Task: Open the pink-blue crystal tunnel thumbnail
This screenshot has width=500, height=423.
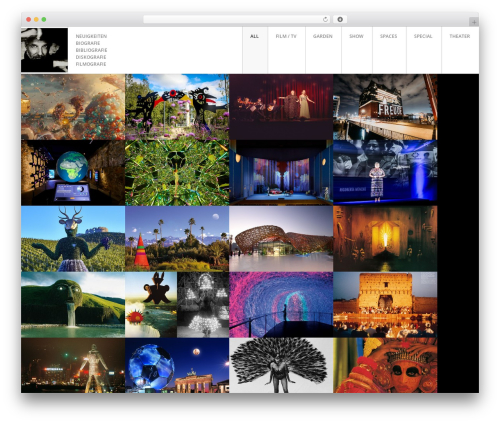Action: 281,305
